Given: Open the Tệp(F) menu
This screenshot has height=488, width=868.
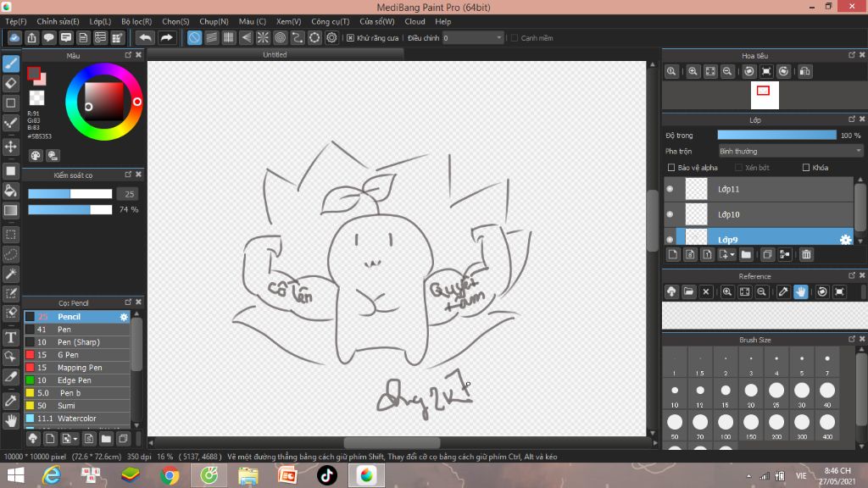Looking at the screenshot, I should tap(16, 21).
